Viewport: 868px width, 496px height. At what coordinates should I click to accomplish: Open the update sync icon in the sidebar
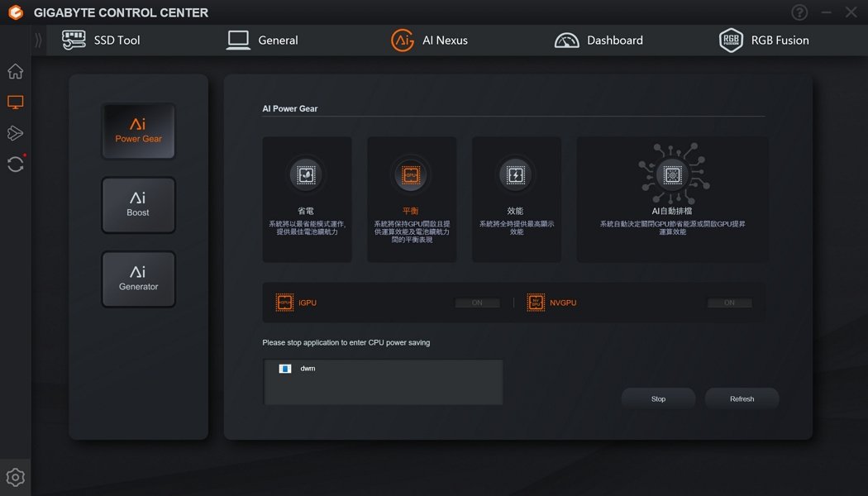coord(16,164)
